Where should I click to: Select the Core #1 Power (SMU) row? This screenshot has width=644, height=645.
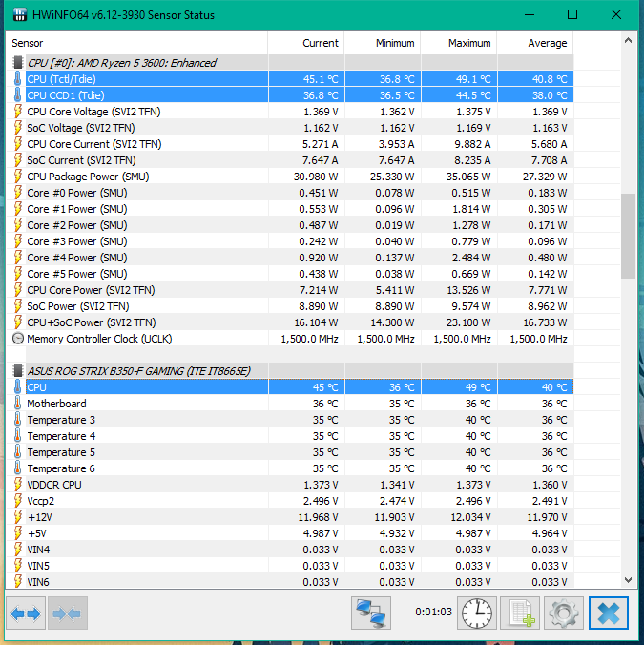[x=290, y=209]
